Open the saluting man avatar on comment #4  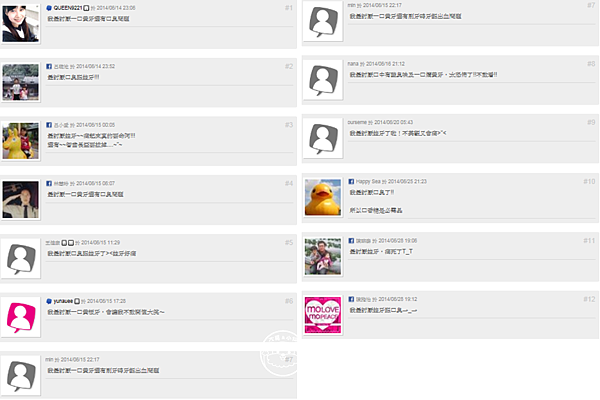tap(20, 199)
